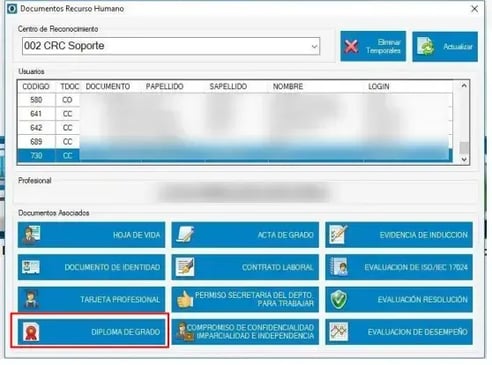
Task: Click the LOGIN column header
Action: pyautogui.click(x=379, y=87)
